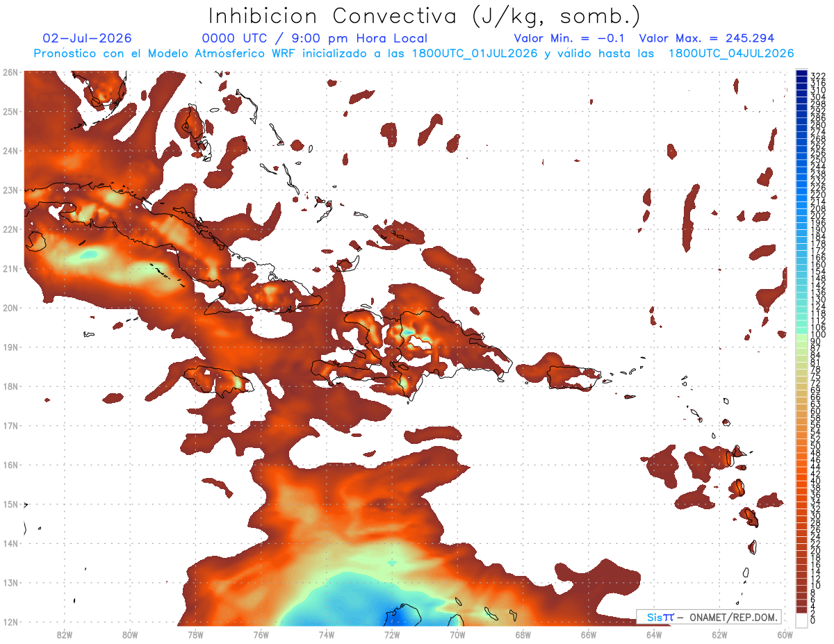This screenshot has width=834, height=644.
Task: Click the 21N latitude label
Action: (x=10, y=268)
